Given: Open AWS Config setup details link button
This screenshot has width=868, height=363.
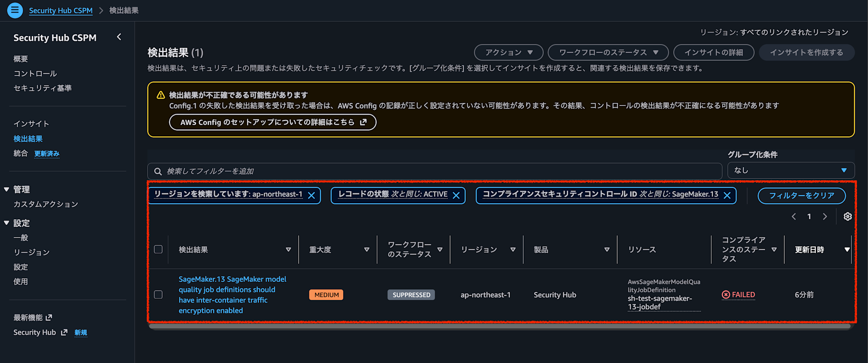Looking at the screenshot, I should [x=273, y=122].
